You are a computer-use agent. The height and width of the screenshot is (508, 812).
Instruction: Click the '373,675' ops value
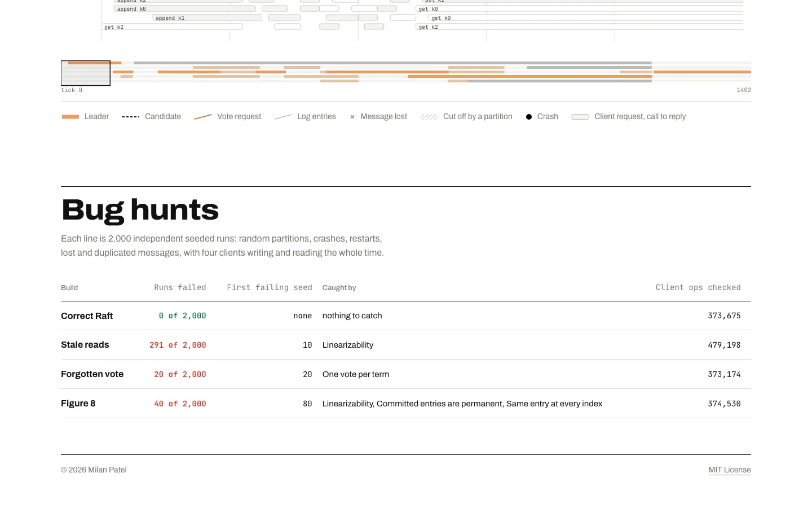(724, 316)
